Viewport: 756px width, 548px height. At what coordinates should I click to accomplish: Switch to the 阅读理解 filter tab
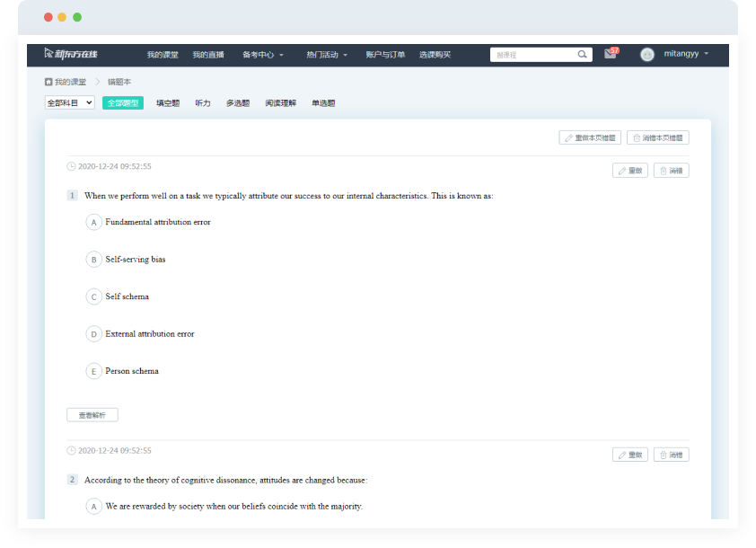(x=280, y=103)
